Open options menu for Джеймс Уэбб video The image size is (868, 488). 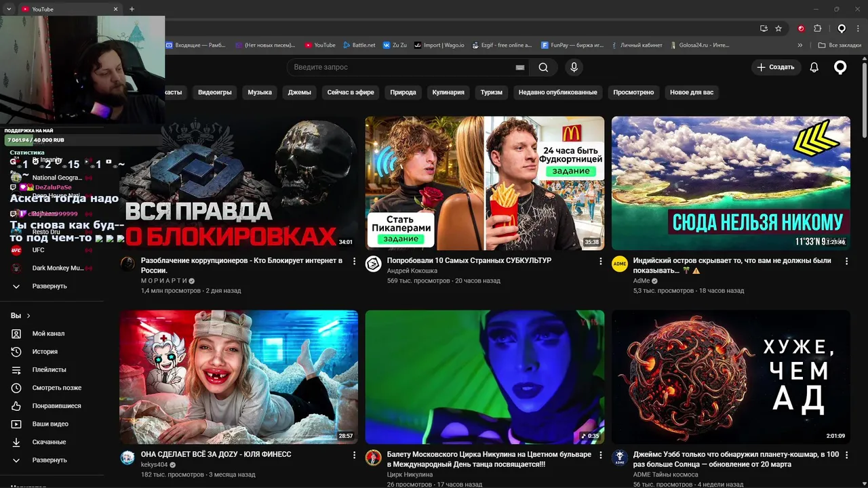point(846,455)
